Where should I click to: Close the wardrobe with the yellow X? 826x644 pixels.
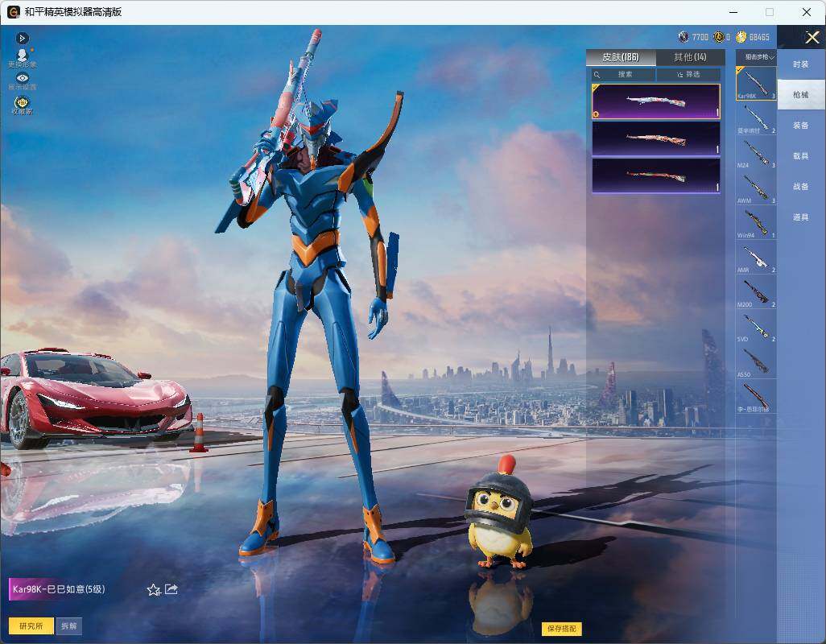click(812, 37)
